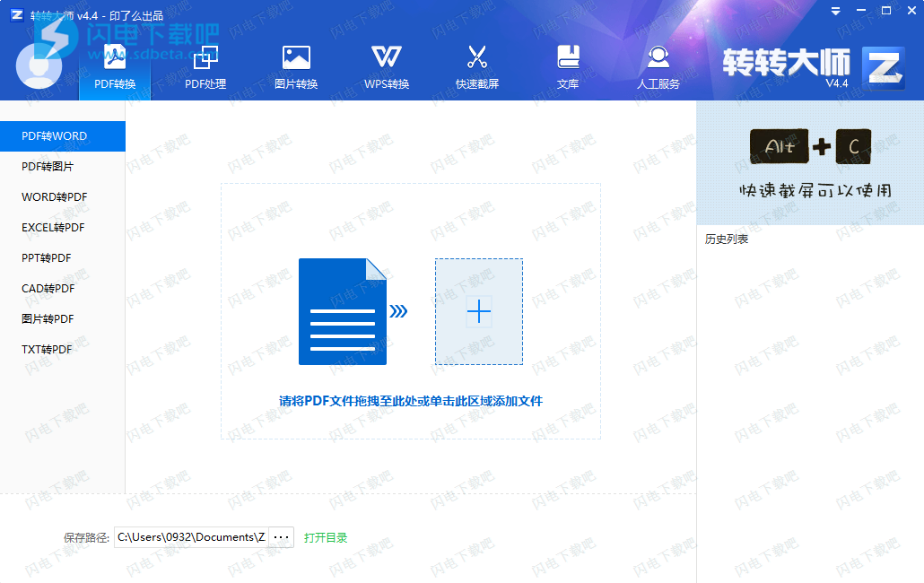Select PDF转WORD in the sidebar
924x583 pixels.
55,136
